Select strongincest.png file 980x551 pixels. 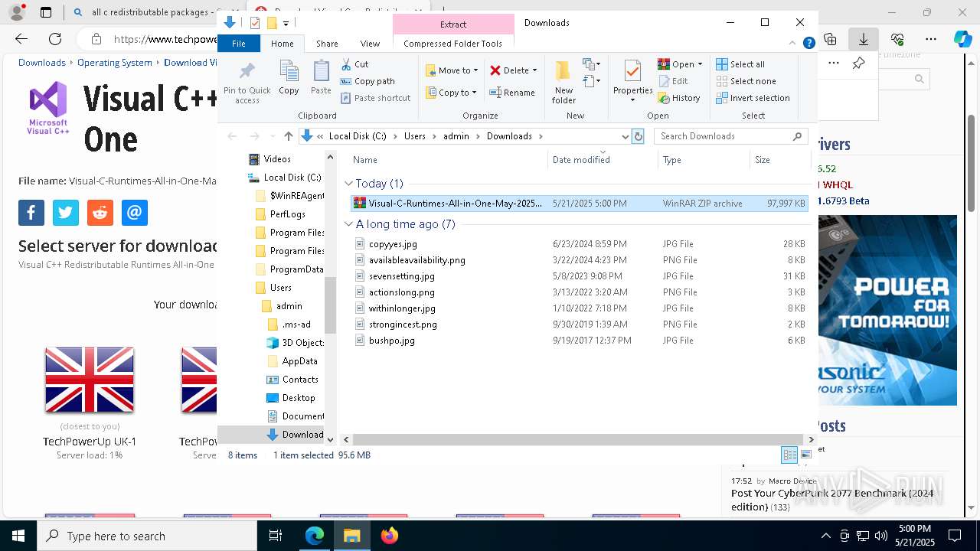pos(579,324)
